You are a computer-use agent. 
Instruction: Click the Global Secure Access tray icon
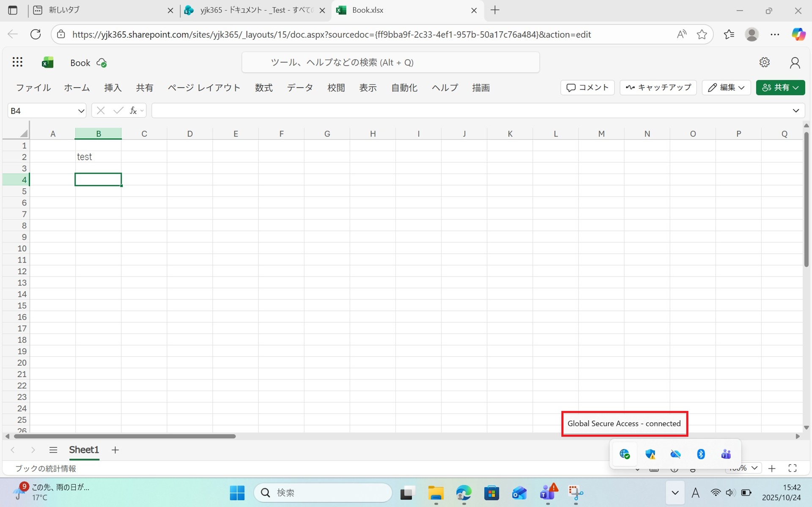(625, 454)
